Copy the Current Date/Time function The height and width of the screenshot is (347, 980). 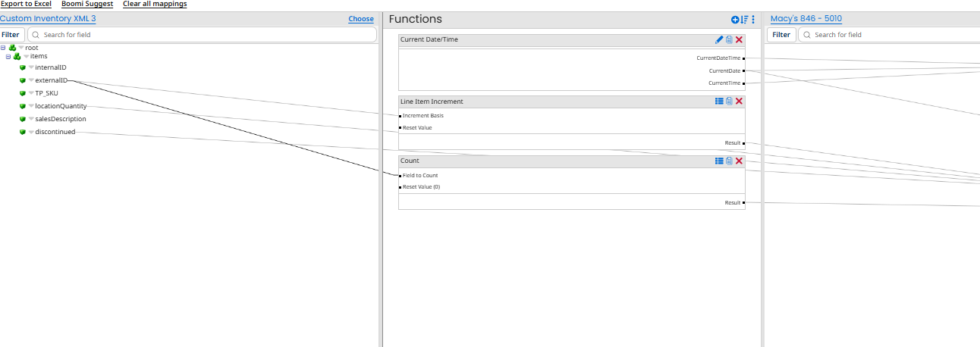pos(729,39)
